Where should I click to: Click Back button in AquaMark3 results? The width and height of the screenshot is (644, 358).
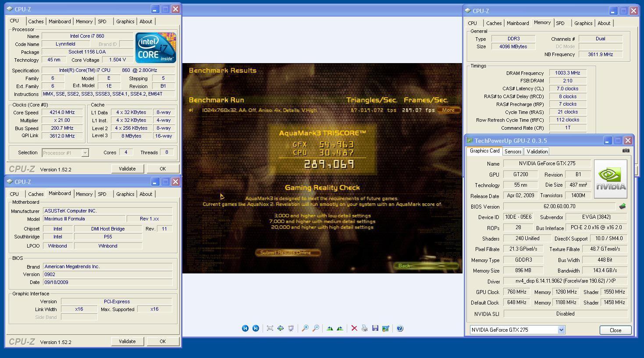point(426,266)
